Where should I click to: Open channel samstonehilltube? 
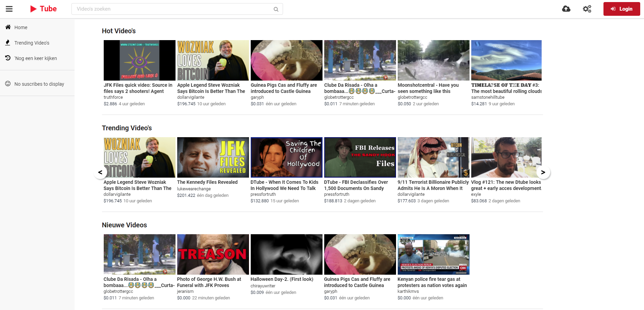[488, 97]
